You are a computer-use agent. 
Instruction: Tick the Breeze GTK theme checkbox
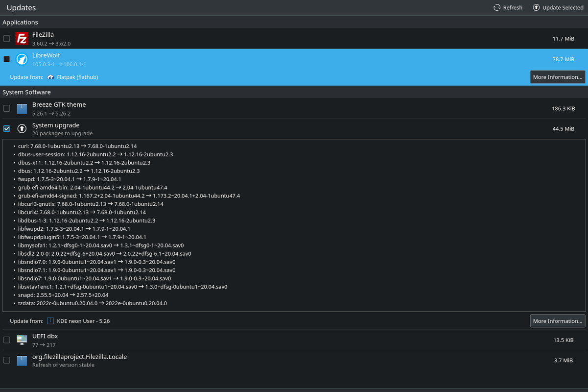coord(6,108)
